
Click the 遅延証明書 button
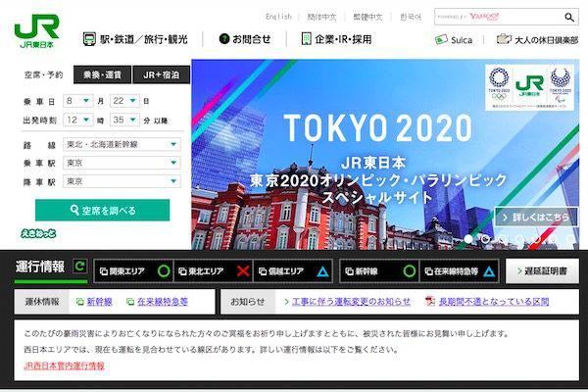[x=542, y=270]
